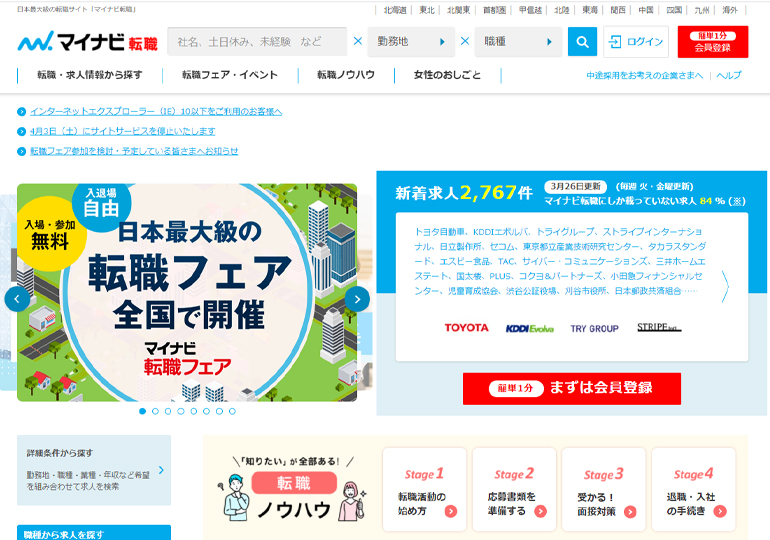
Task: Select the 北陸 region link
Action: [x=561, y=10]
